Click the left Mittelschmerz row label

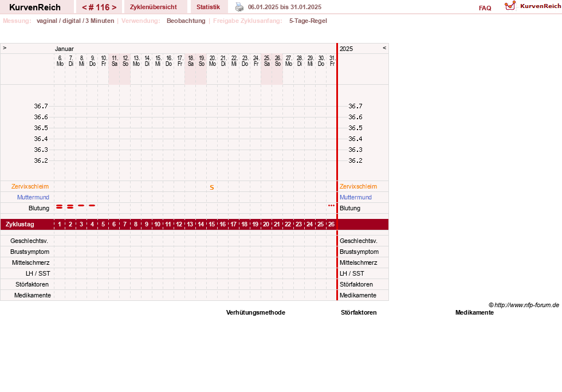click(30, 262)
